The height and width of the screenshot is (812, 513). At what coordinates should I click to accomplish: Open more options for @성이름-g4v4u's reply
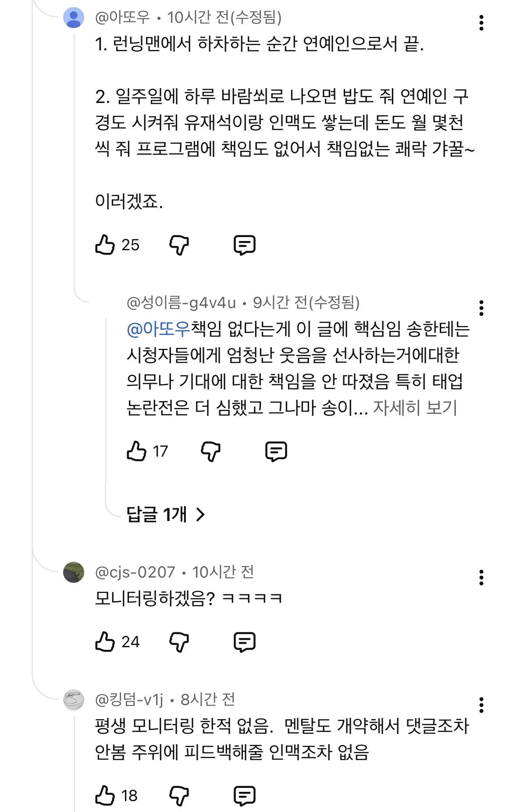[481, 308]
